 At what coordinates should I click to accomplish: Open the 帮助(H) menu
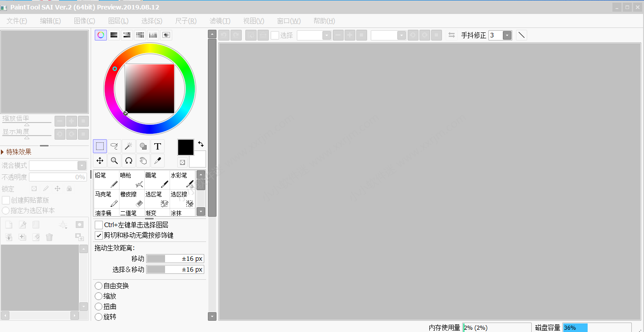tap(324, 21)
